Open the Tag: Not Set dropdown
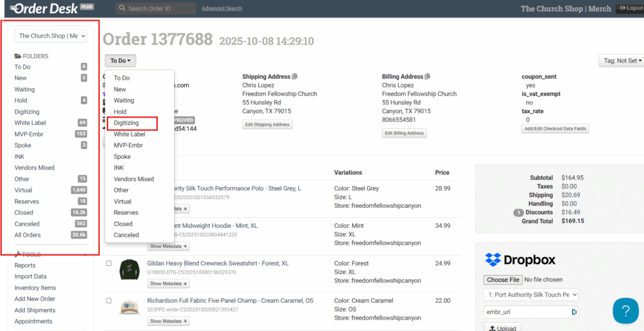 click(621, 61)
